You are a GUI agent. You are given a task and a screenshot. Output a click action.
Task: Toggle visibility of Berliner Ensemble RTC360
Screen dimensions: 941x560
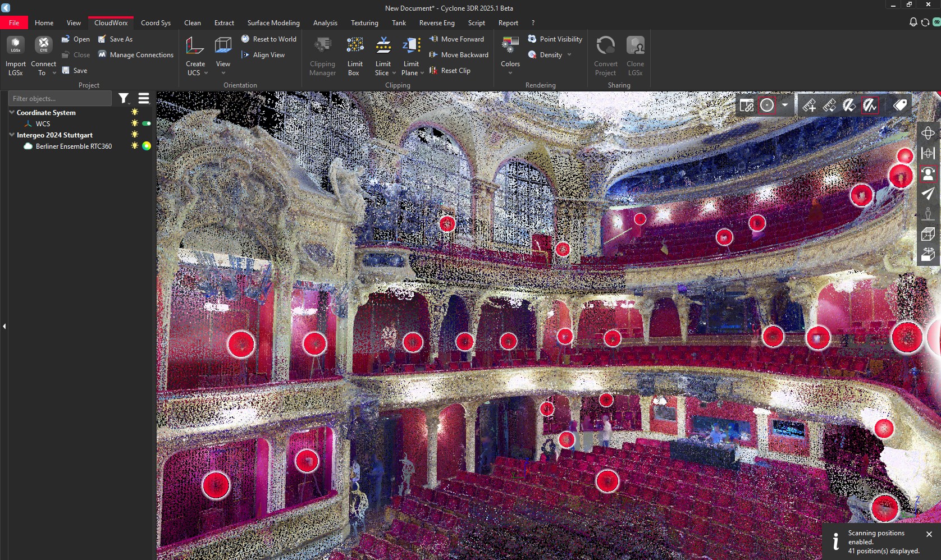click(x=135, y=146)
